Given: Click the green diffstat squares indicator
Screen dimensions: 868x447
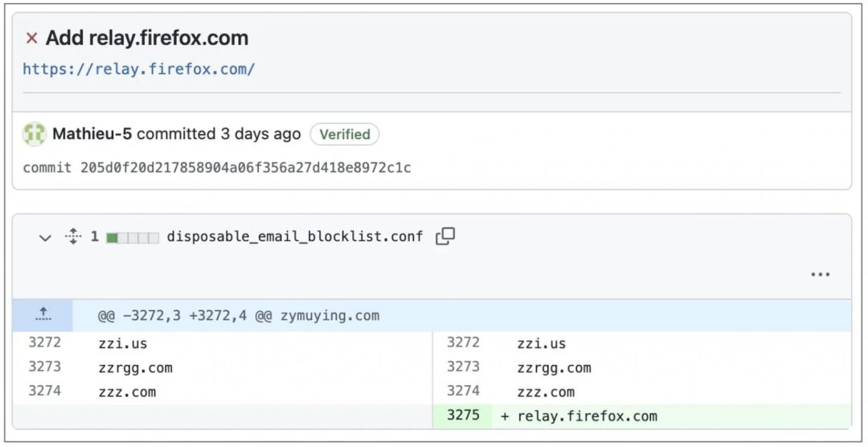Looking at the screenshot, I should pos(133,237).
